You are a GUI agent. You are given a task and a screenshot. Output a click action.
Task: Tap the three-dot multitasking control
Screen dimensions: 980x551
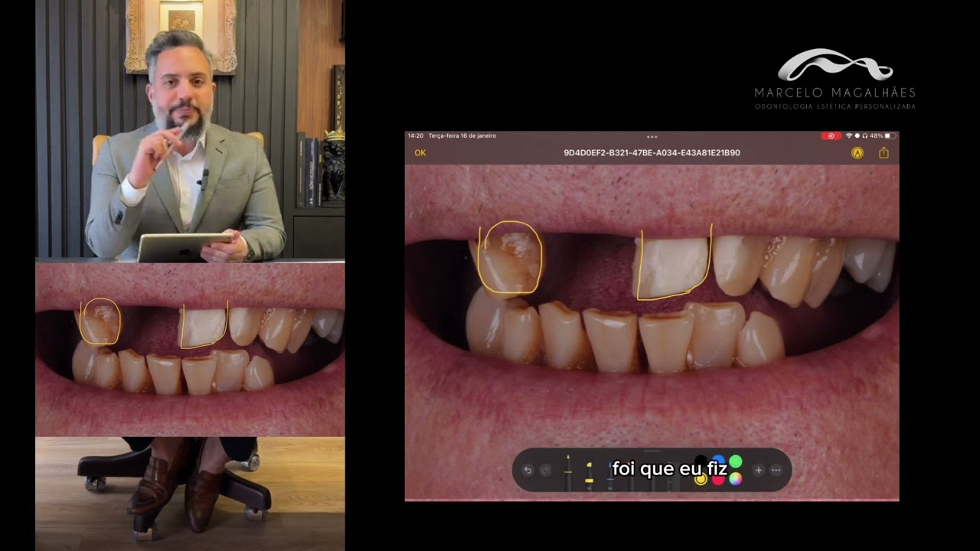pyautogui.click(x=652, y=137)
